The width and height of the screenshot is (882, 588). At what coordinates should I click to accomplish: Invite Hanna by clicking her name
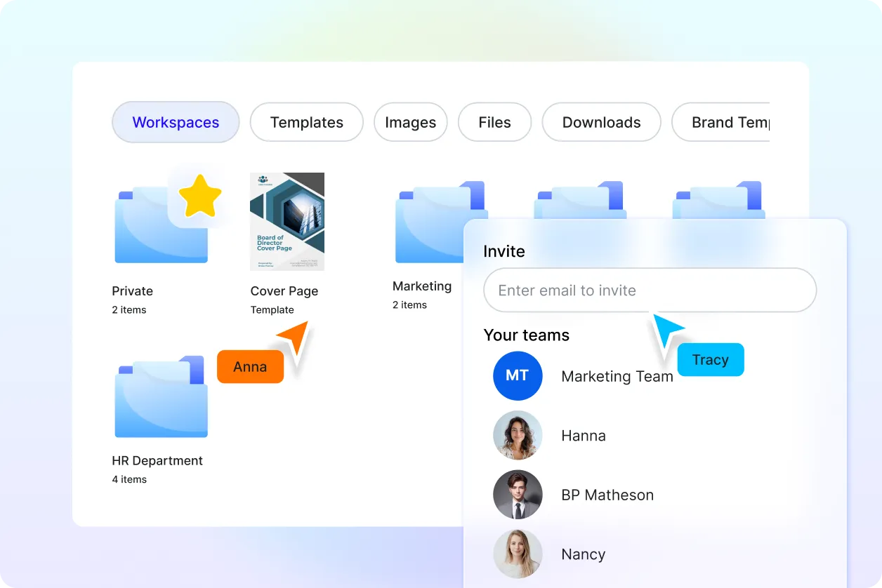[584, 435]
